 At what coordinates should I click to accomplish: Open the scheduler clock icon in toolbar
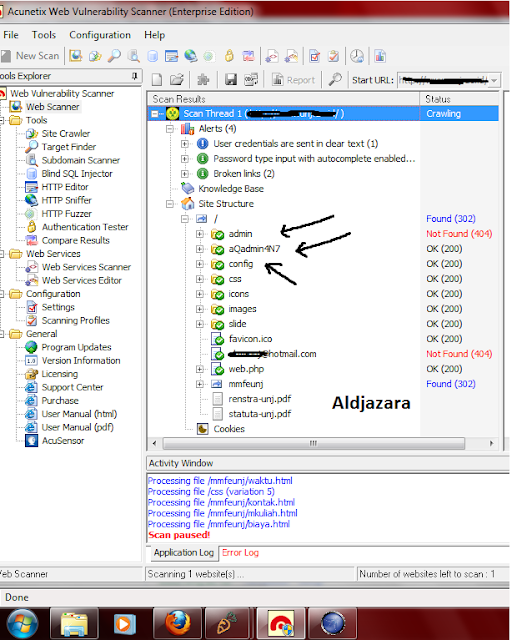(357, 56)
